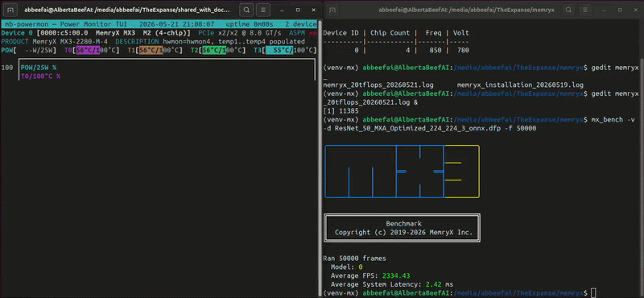Open hamburger menu of left powermon terminal

tap(263, 9)
